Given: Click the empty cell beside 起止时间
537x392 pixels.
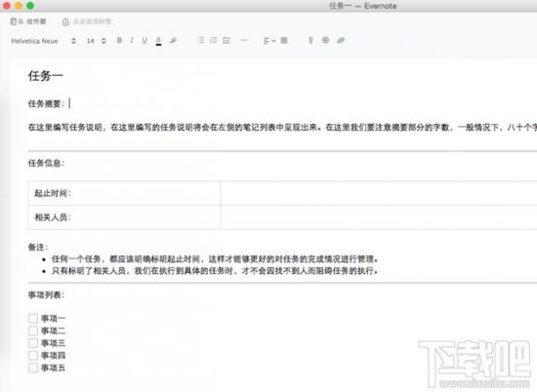Looking at the screenshot, I should click(379, 193).
